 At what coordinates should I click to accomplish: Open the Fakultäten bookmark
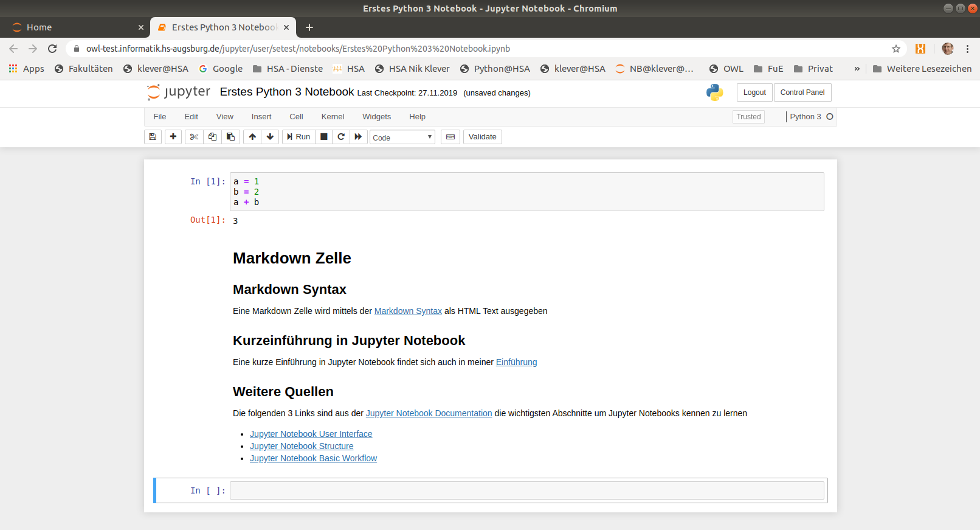click(x=84, y=69)
